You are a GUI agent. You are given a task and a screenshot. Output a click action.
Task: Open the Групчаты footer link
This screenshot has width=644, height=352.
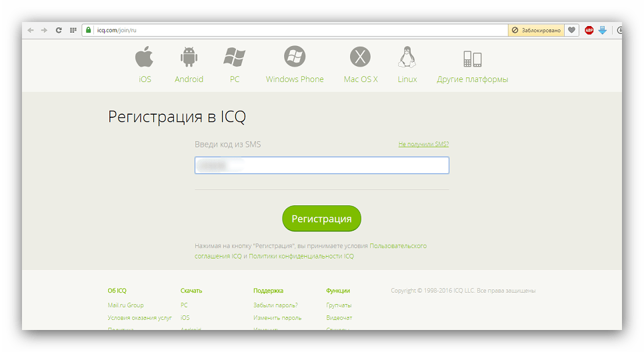click(x=339, y=305)
